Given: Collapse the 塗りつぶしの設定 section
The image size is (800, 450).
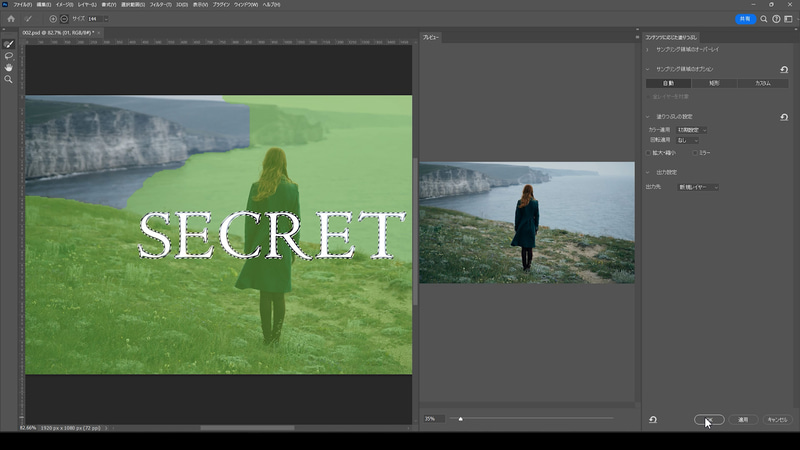Looking at the screenshot, I should [647, 117].
